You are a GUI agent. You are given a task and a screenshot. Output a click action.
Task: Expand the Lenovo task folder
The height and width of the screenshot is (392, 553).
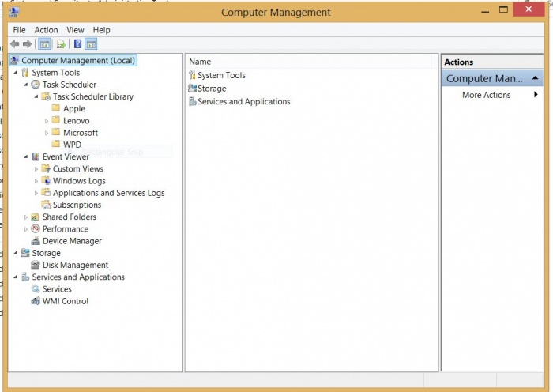click(x=47, y=121)
